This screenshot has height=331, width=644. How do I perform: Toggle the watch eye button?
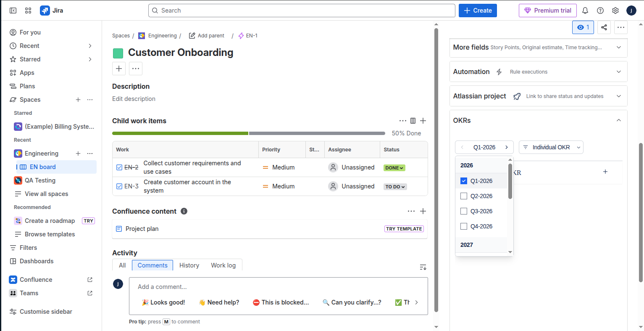click(583, 27)
